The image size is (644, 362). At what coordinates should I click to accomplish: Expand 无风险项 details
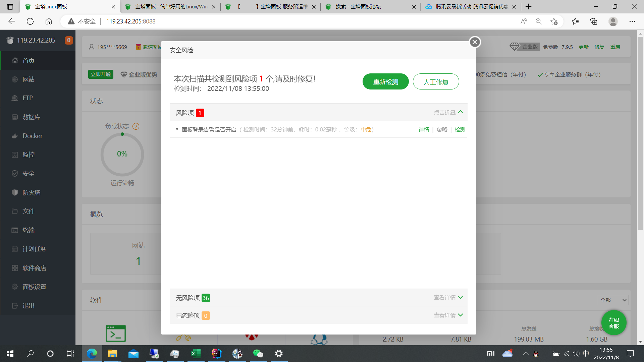click(448, 298)
